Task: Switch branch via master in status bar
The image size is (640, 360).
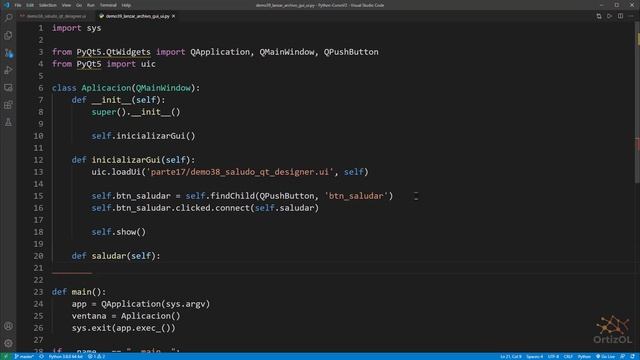Action: click(x=24, y=356)
